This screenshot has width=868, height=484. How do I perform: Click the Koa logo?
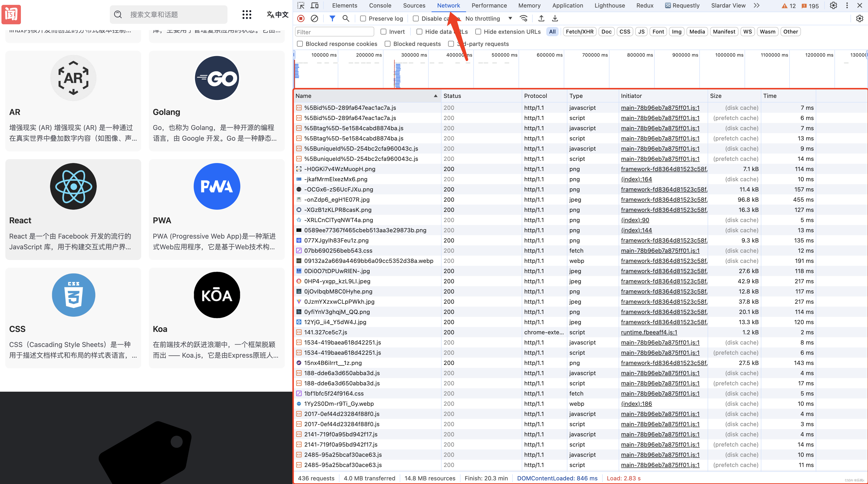217,295
